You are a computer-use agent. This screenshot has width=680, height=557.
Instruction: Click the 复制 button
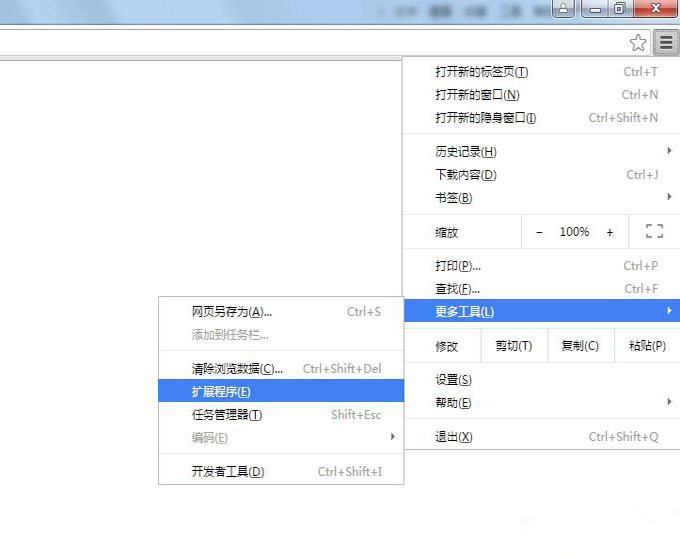click(580, 346)
